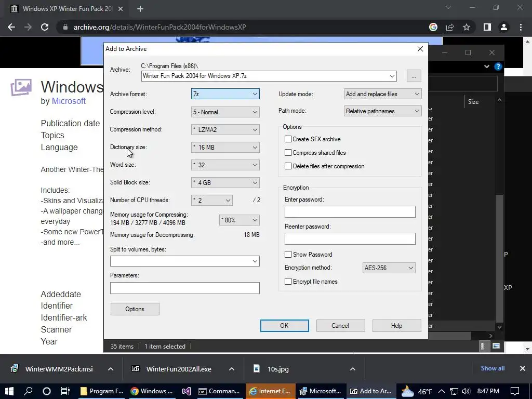
Task: Switch to Visual Studio on taskbar
Action: 187,391
